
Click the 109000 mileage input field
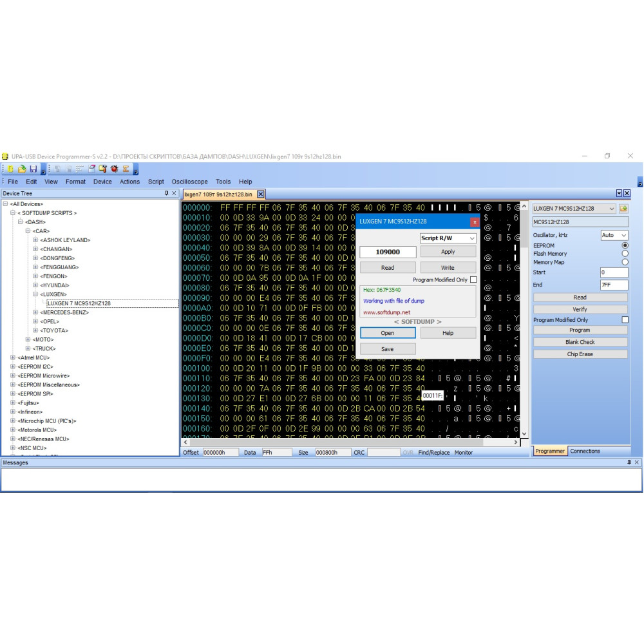click(388, 252)
